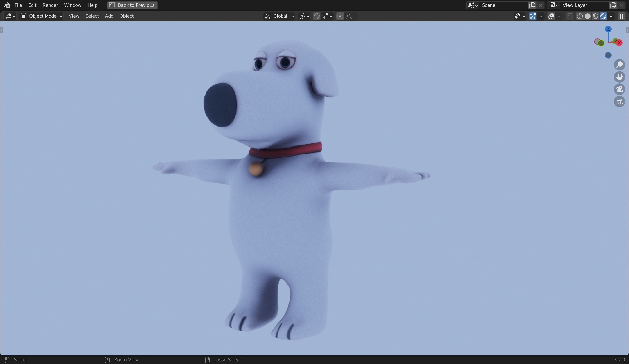
Task: Click the green negative Y axis circle
Action: point(601,43)
